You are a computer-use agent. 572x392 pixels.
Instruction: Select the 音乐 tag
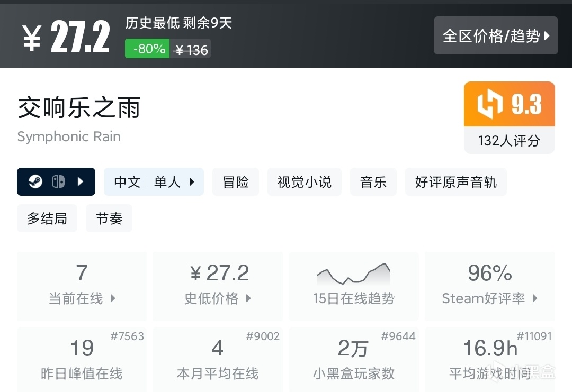point(373,182)
